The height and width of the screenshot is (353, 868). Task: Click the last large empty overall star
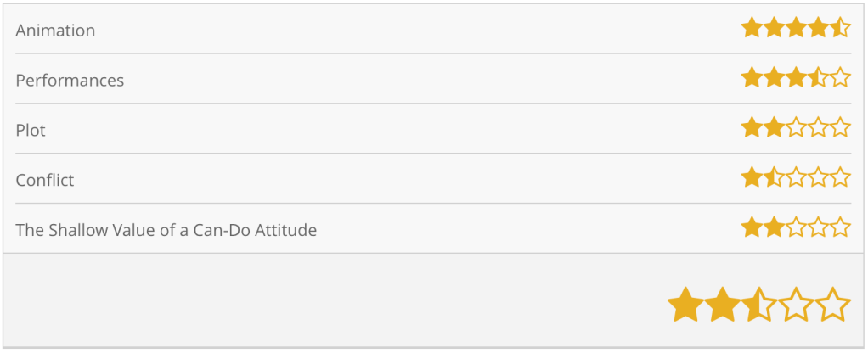click(832, 305)
